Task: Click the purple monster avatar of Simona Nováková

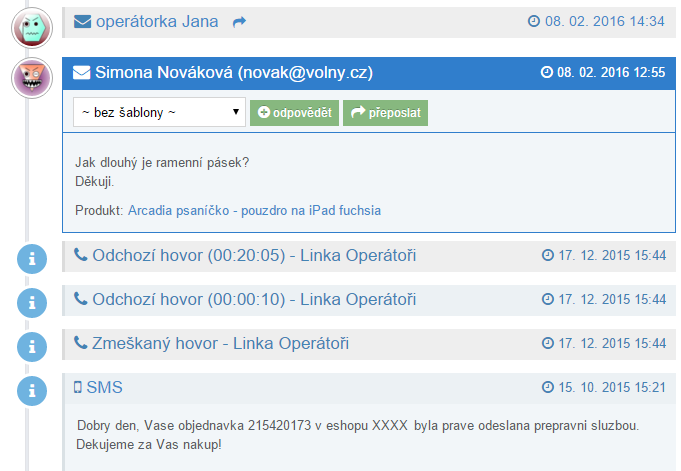Action: pos(31,77)
